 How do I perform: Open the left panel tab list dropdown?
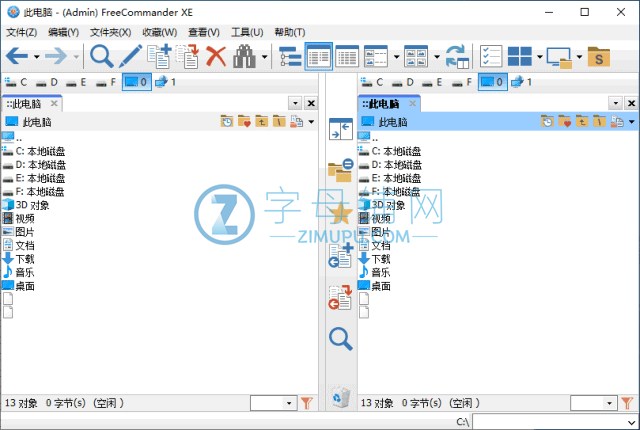295,104
